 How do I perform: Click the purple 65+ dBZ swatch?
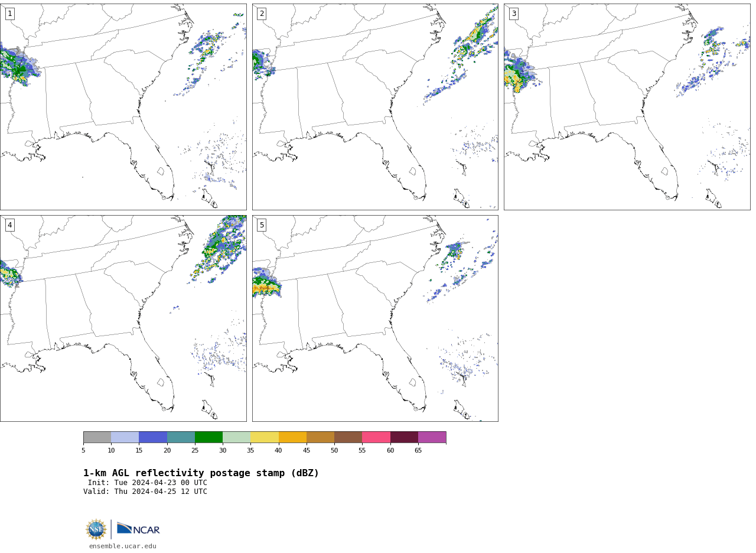432,437
